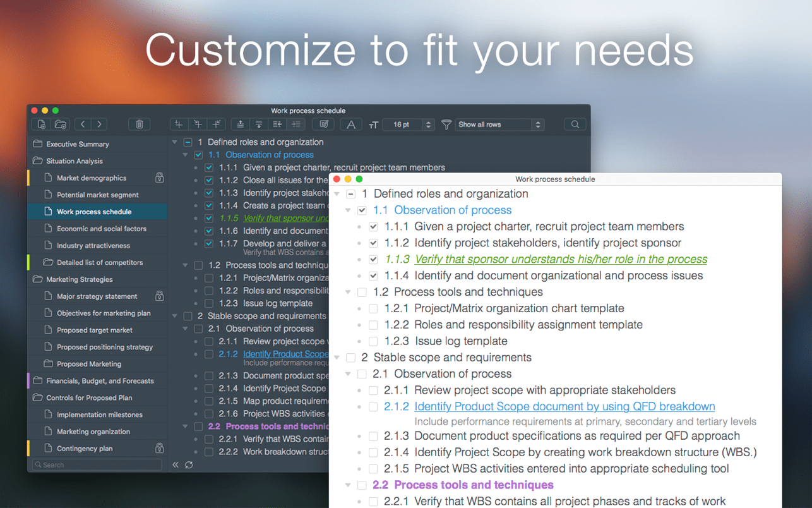Open the 'Identify Product Scope document' link
The height and width of the screenshot is (508, 812).
[x=564, y=407]
